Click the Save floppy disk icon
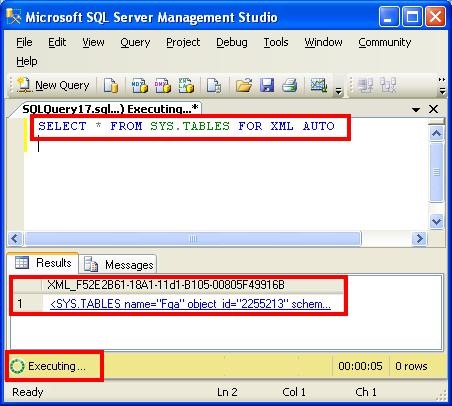Image resolution: width=452 pixels, height=406 pixels. point(267,85)
